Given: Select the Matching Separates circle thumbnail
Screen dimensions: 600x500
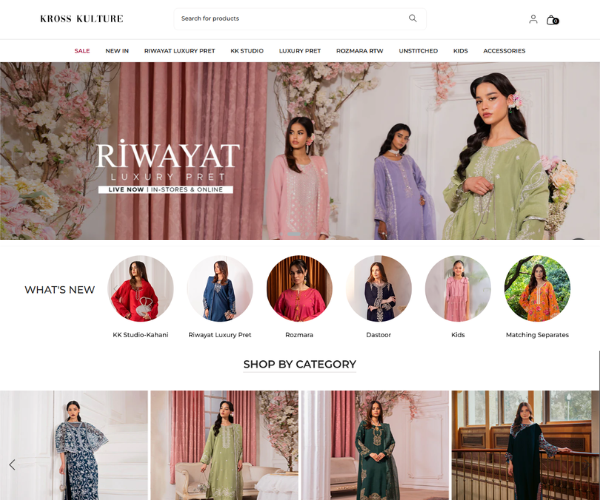Looking at the screenshot, I should point(537,289).
